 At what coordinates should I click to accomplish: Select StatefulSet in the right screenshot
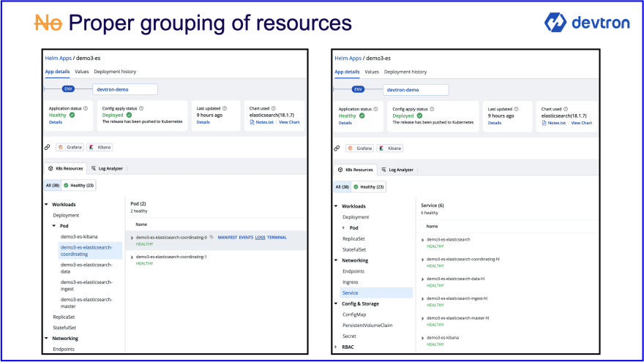[354, 249]
